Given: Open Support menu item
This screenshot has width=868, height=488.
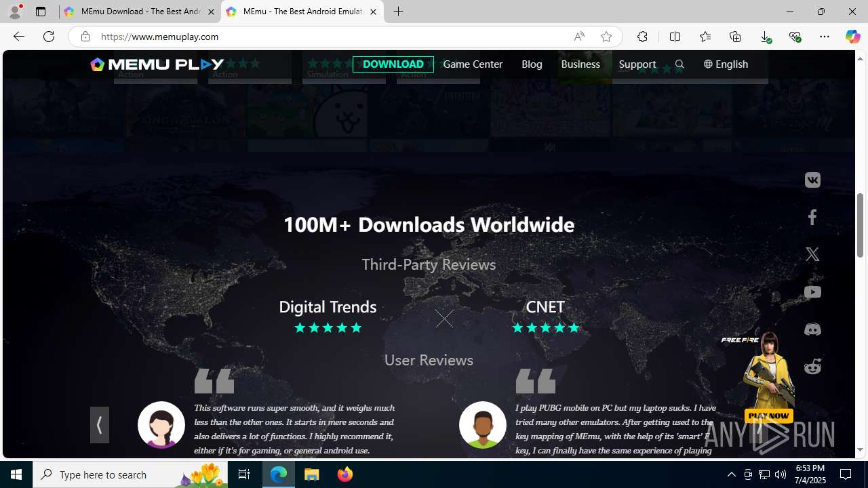Looking at the screenshot, I should click(x=637, y=64).
